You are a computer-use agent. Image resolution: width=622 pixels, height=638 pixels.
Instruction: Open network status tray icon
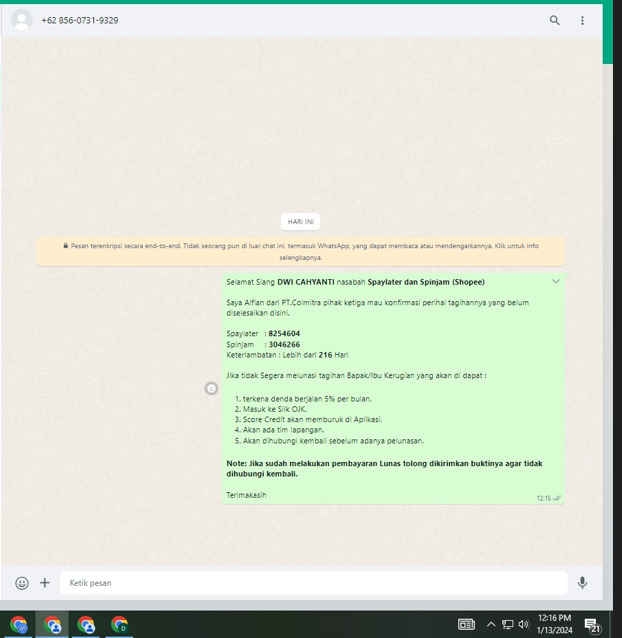(x=507, y=624)
